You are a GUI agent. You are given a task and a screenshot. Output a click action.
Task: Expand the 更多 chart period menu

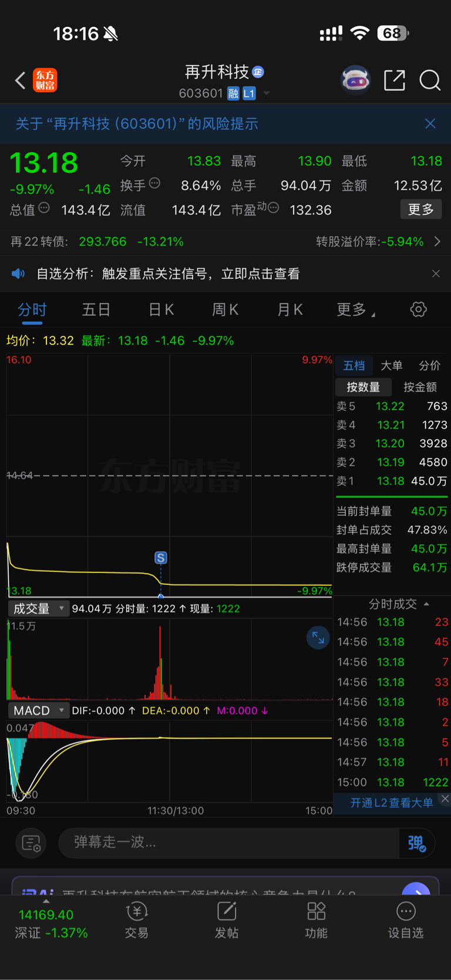click(355, 309)
